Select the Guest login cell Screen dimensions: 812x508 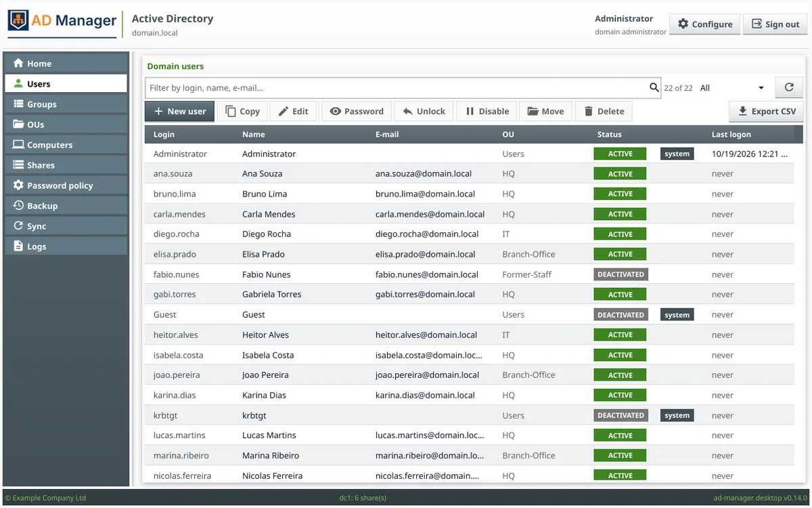pos(164,314)
